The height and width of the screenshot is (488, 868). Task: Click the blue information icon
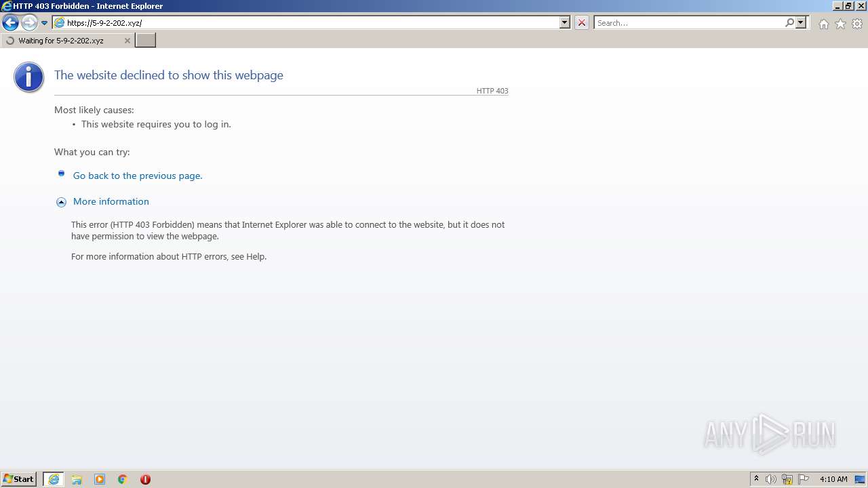tap(28, 77)
